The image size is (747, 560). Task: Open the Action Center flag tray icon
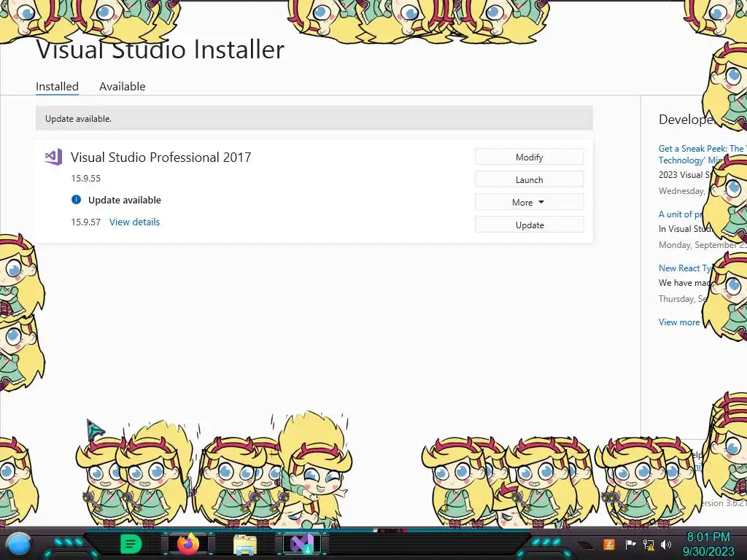630,544
